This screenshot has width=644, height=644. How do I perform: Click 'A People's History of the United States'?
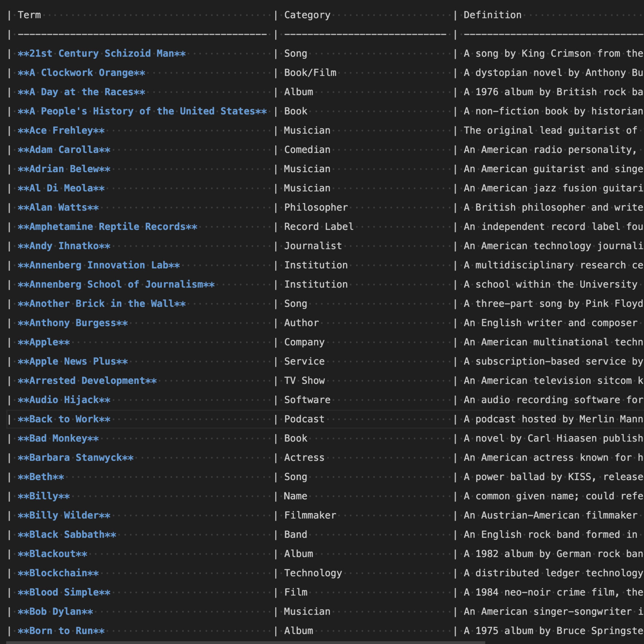(x=142, y=111)
